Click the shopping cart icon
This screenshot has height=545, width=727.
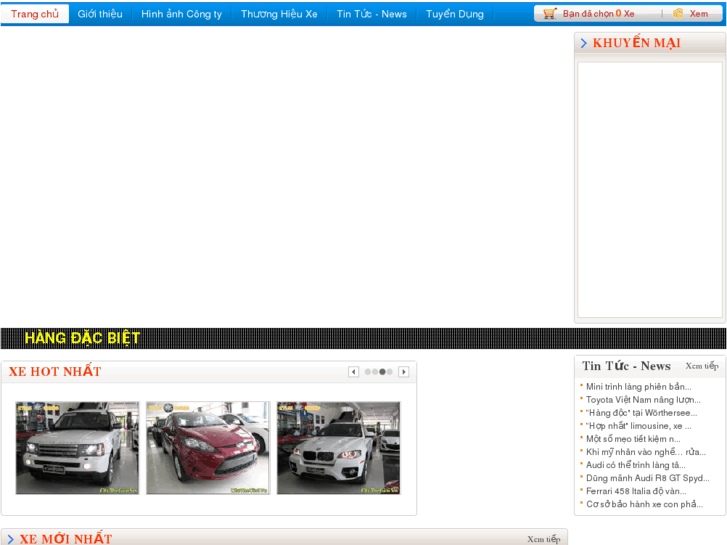549,14
